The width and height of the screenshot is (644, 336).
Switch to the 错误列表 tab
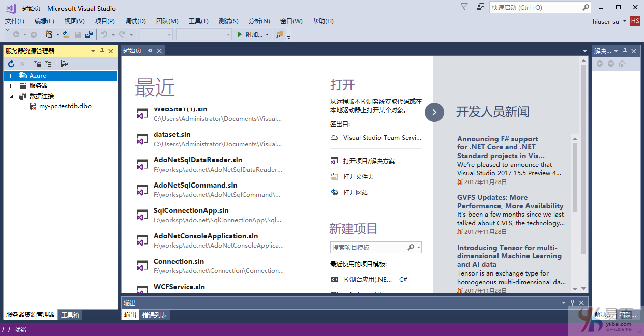(155, 314)
